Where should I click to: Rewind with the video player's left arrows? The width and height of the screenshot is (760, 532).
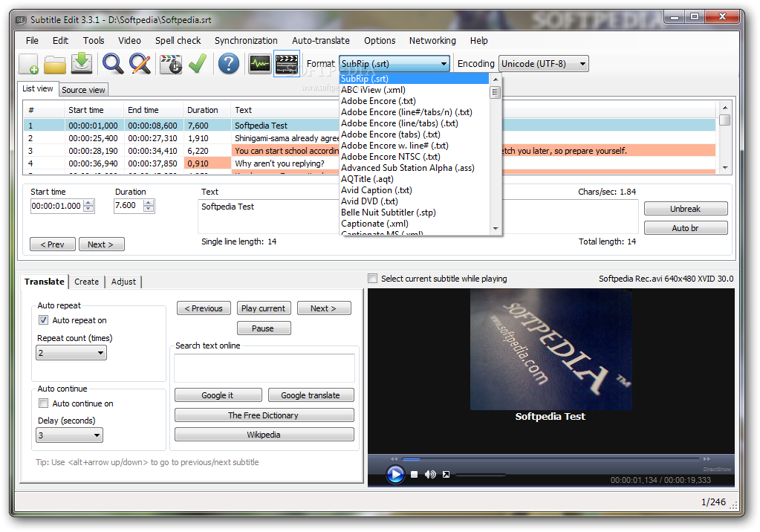tap(394, 458)
